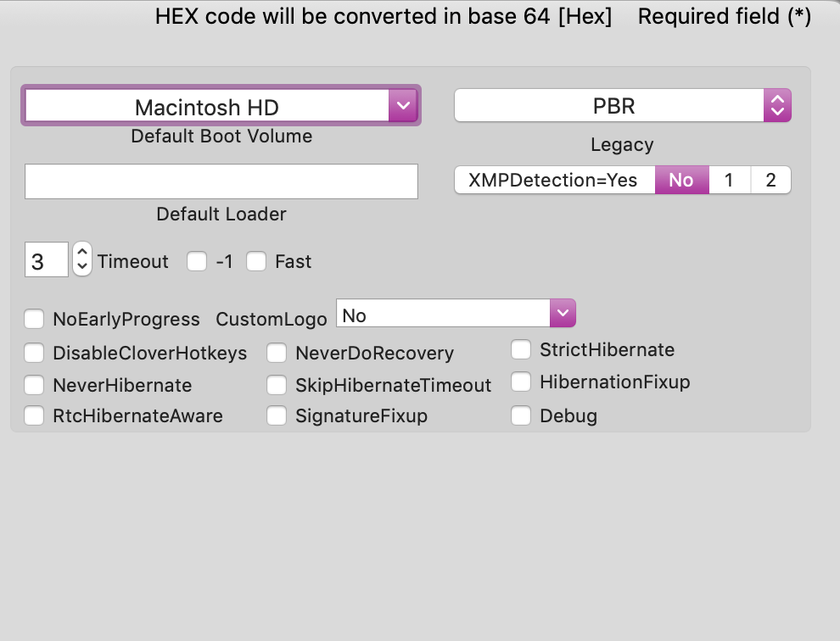Toggle the SkipHibernateTimeout checkbox

pyautogui.click(x=277, y=385)
